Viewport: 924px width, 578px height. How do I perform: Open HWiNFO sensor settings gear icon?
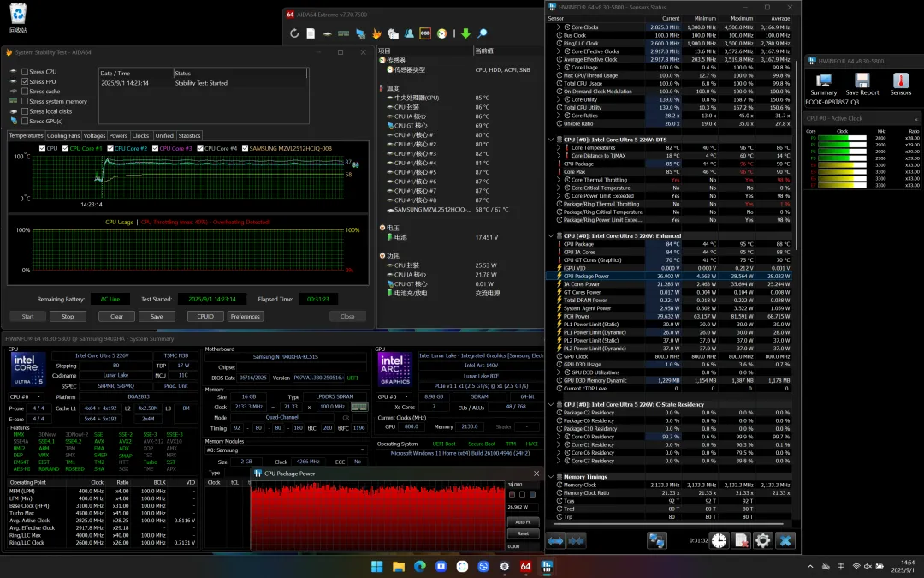coord(762,540)
